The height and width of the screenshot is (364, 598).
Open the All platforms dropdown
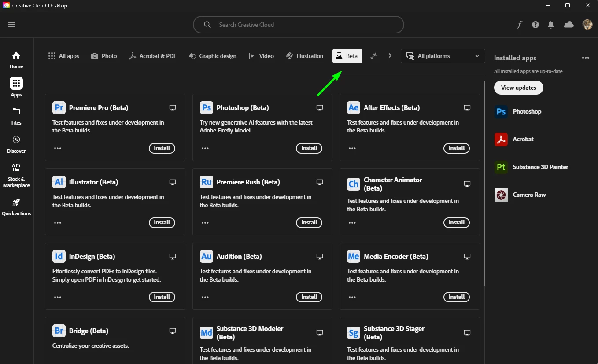443,56
